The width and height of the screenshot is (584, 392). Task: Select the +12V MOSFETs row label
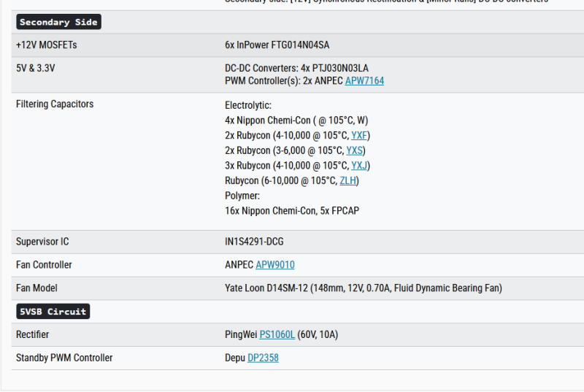click(47, 45)
